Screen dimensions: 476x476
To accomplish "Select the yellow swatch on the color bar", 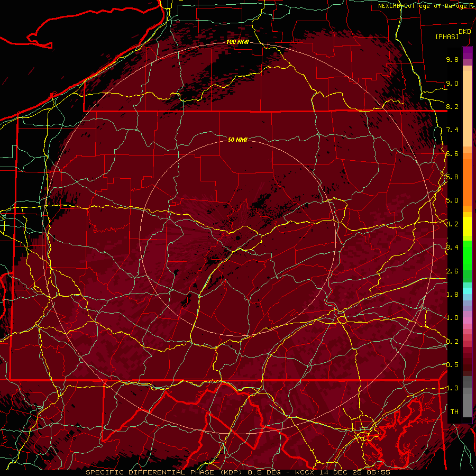I will point(467,226).
